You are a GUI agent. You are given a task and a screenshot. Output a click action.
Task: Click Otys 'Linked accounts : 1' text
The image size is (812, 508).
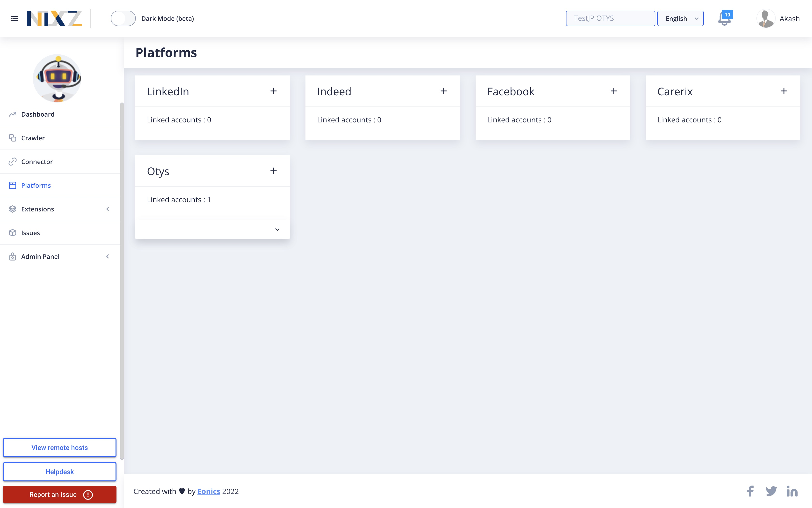click(179, 200)
